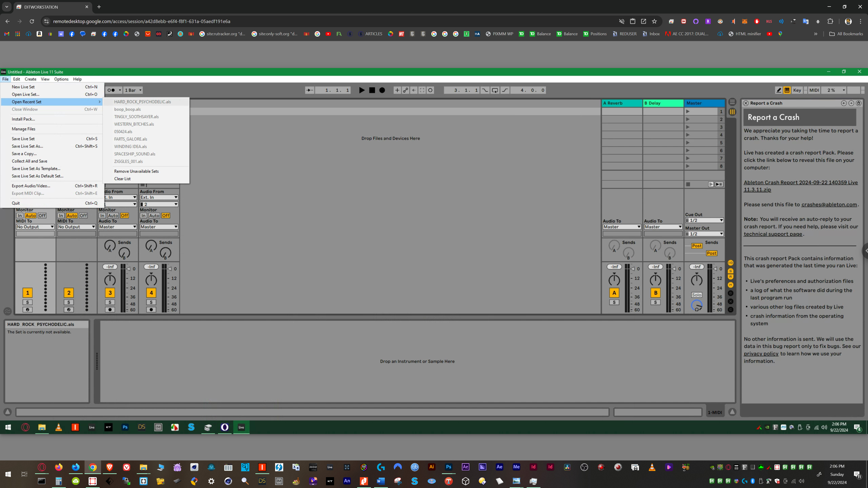Open the Edit menu
The image size is (868, 488).
(x=17, y=79)
